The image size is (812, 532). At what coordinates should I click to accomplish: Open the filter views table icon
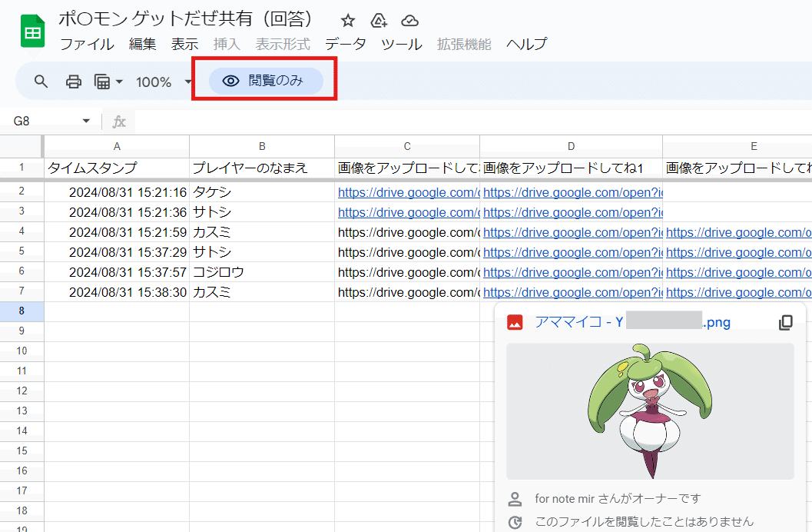point(102,81)
